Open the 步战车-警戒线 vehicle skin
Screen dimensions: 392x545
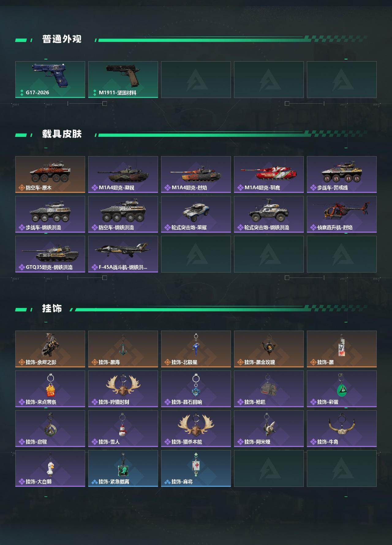click(x=342, y=175)
